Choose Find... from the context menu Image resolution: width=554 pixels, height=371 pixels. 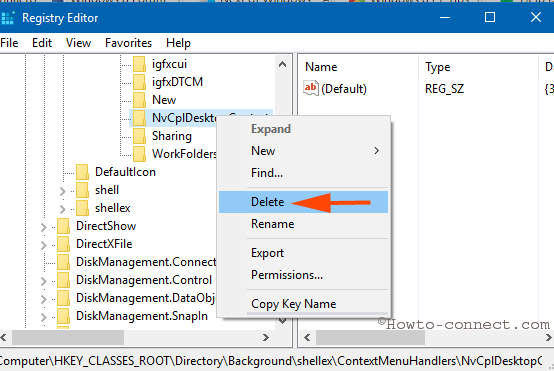303,173
